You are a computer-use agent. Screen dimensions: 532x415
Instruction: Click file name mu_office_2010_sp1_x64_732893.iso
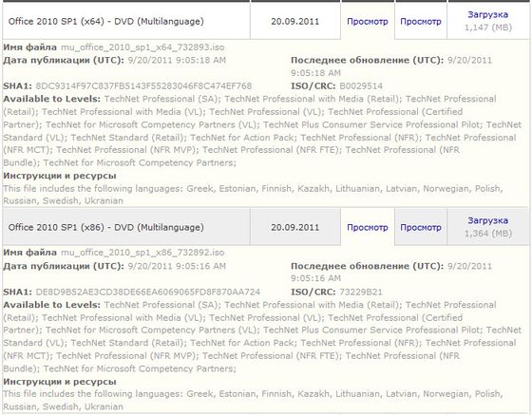point(142,47)
